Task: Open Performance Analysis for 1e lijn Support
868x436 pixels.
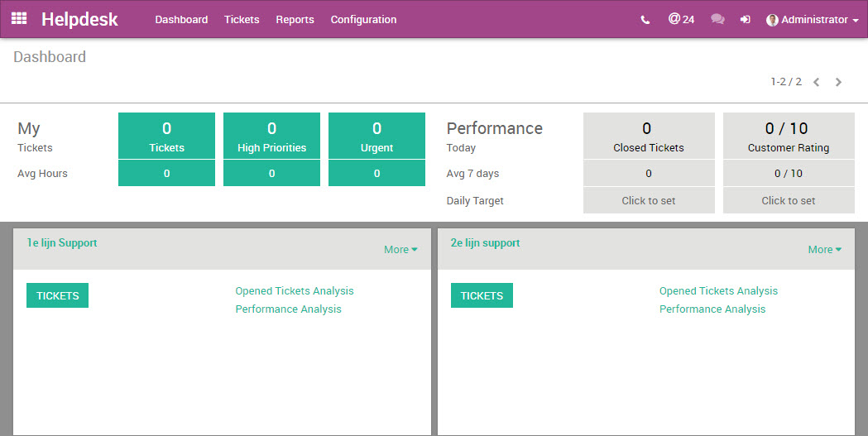Action: point(289,309)
